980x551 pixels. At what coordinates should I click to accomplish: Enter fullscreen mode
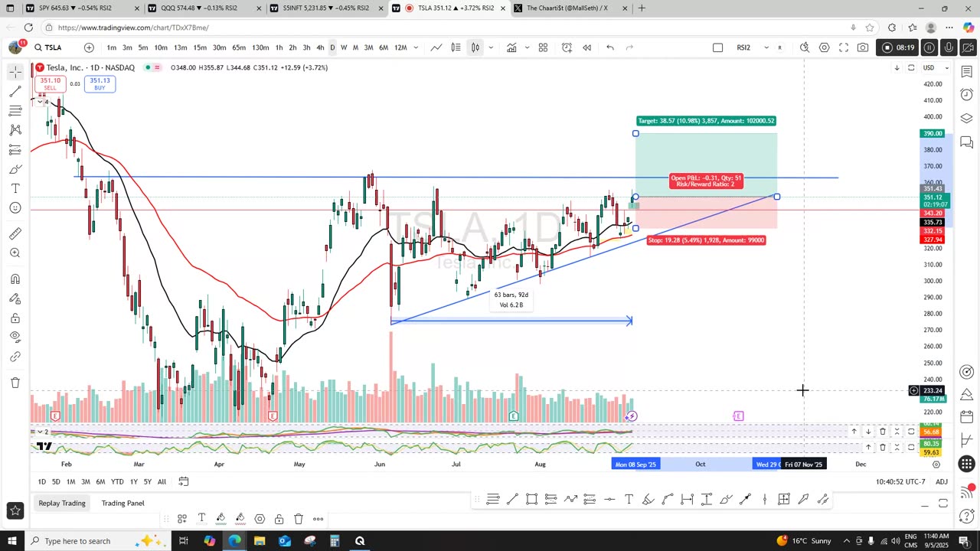[844, 47]
